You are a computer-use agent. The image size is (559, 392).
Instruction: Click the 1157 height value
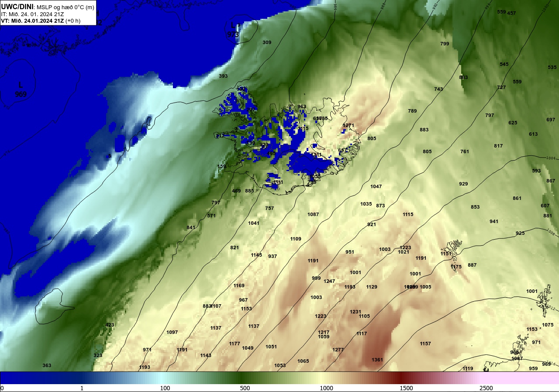(425, 344)
